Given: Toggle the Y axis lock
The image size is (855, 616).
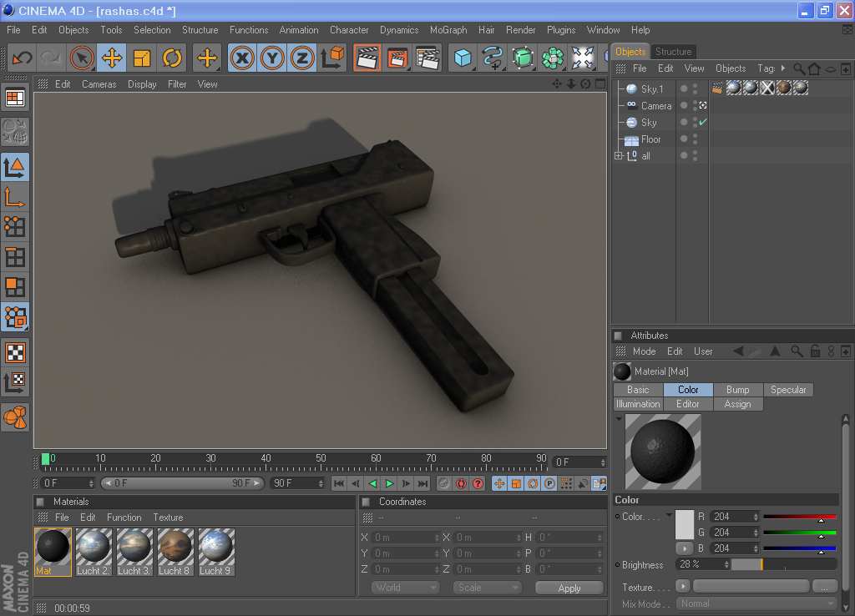Looking at the screenshot, I should [272, 58].
